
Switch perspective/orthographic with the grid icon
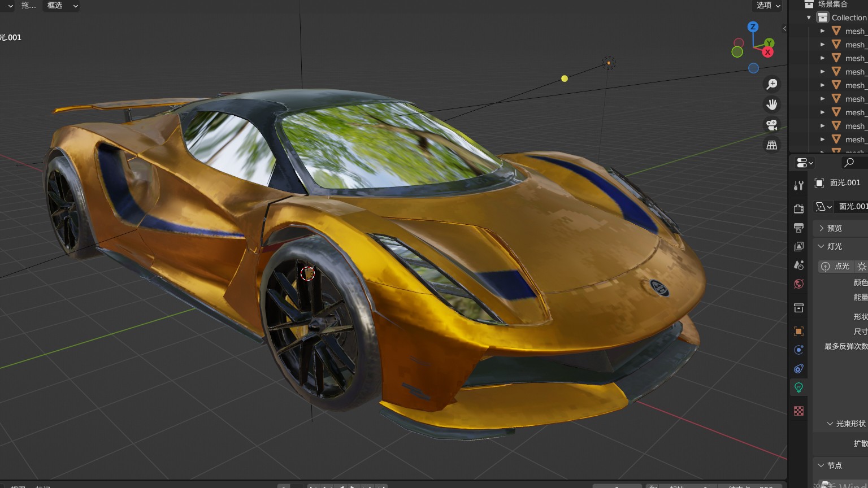(771, 145)
